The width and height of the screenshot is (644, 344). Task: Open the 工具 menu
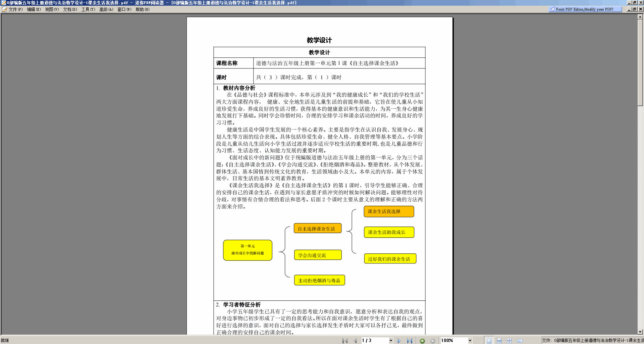click(88, 9)
